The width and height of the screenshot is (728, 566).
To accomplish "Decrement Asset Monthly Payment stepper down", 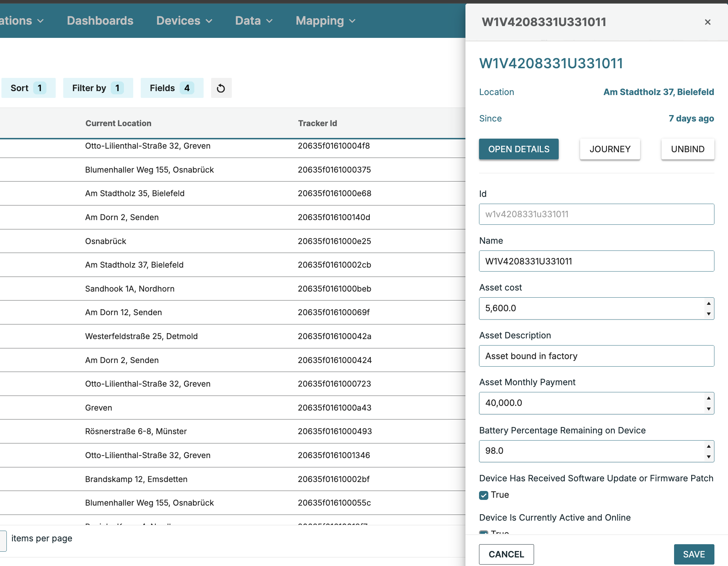I will point(708,409).
